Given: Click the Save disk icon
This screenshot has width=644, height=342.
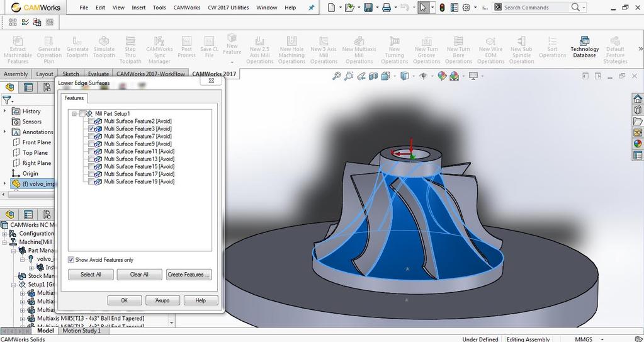Looking at the screenshot, I should click(368, 8).
